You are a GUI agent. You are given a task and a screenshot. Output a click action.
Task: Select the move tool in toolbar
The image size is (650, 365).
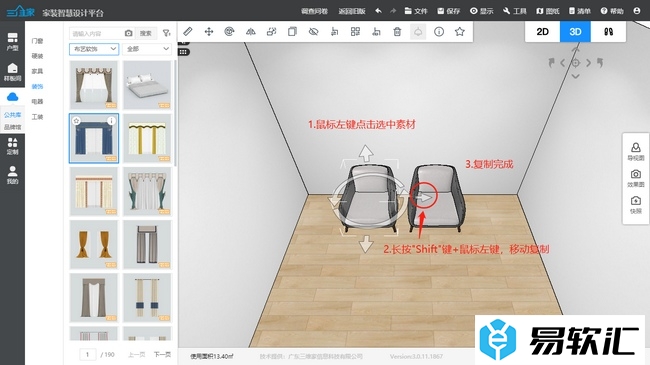pyautogui.click(x=209, y=32)
